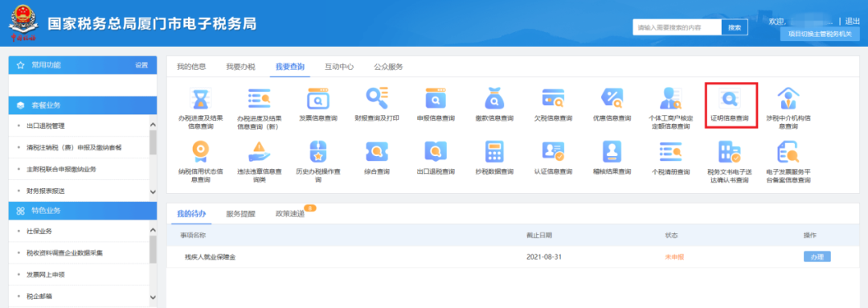Switch to 政策速递 tab
The height and width of the screenshot is (308, 868).
click(x=290, y=214)
